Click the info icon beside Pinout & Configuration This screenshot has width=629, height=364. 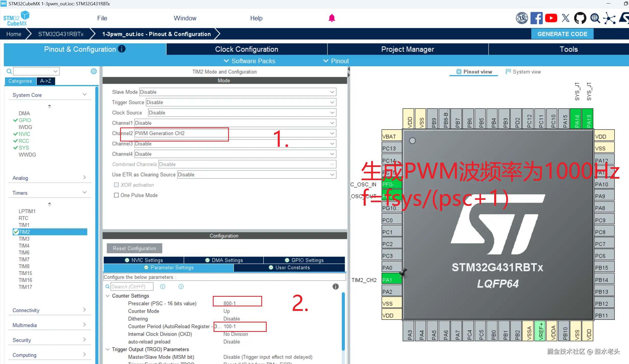[x=122, y=49]
